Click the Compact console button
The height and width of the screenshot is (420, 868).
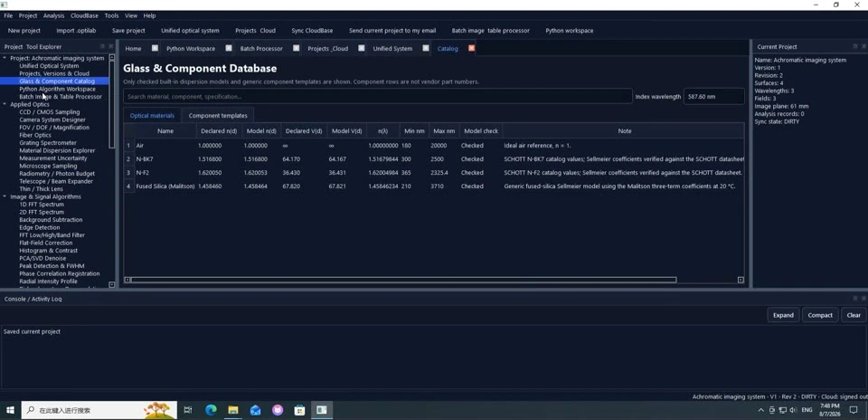820,315
